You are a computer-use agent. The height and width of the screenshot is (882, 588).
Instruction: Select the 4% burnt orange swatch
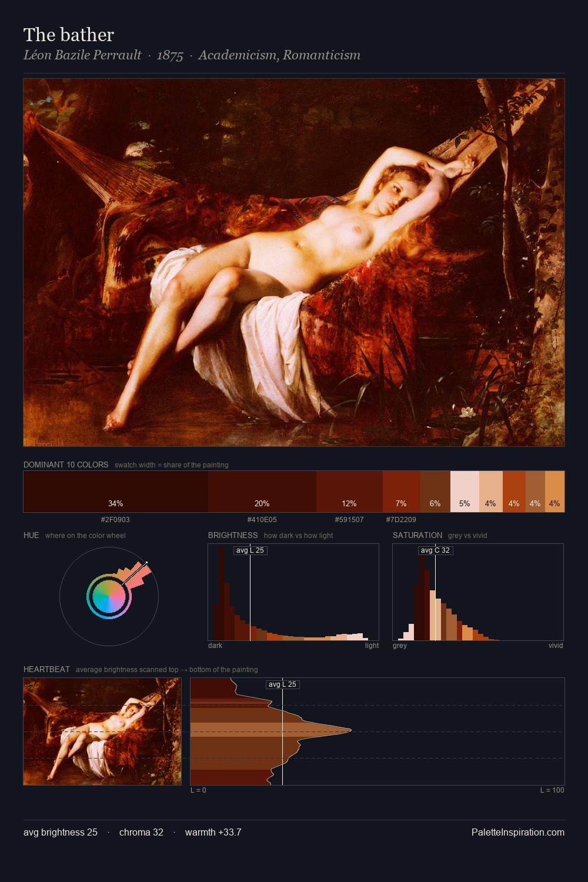point(514,492)
